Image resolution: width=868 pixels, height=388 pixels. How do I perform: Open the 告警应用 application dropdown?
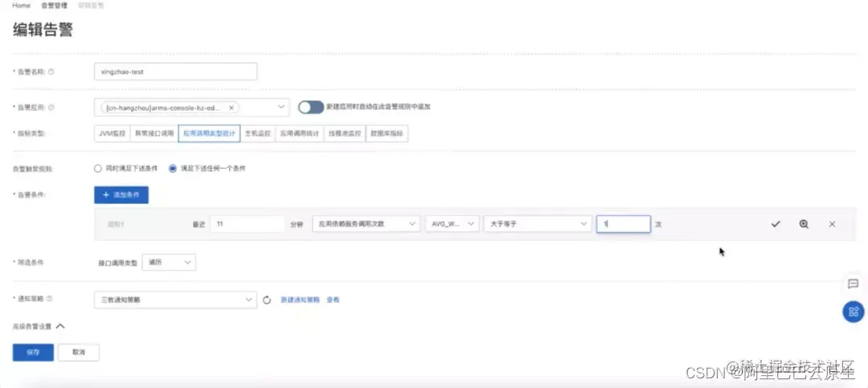click(x=191, y=108)
